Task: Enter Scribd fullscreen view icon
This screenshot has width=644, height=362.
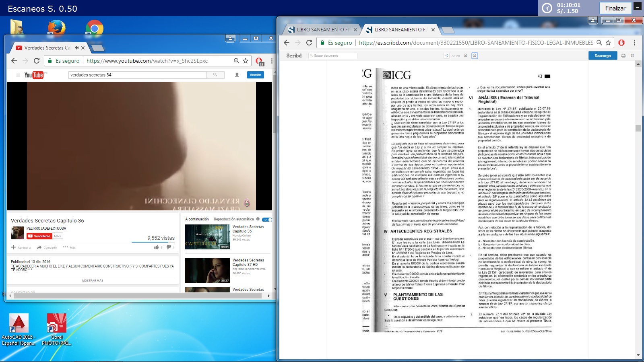Action: click(632, 56)
